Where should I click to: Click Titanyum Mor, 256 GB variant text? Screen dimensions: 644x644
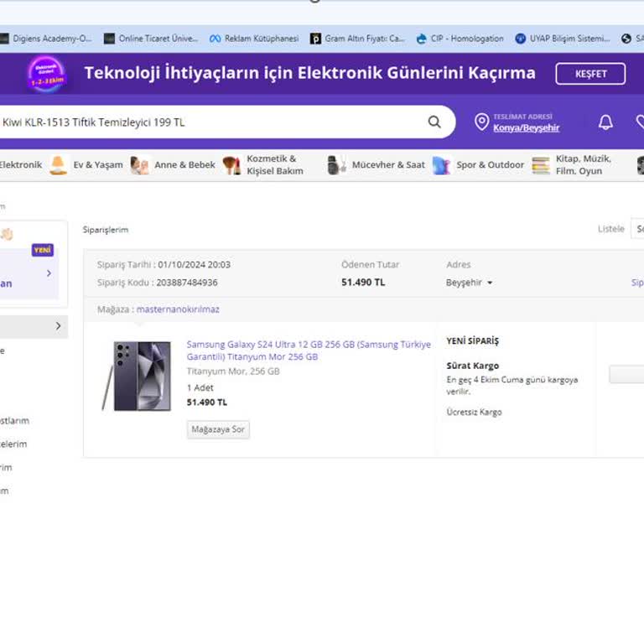pos(233,371)
